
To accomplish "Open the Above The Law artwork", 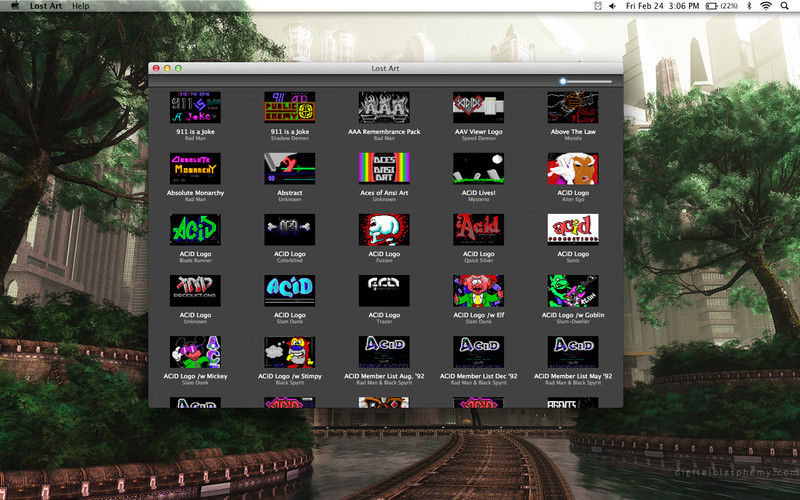I will (x=572, y=108).
